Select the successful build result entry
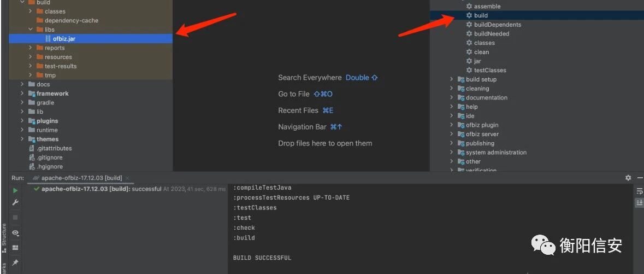The width and height of the screenshot is (644, 274). tap(101, 189)
